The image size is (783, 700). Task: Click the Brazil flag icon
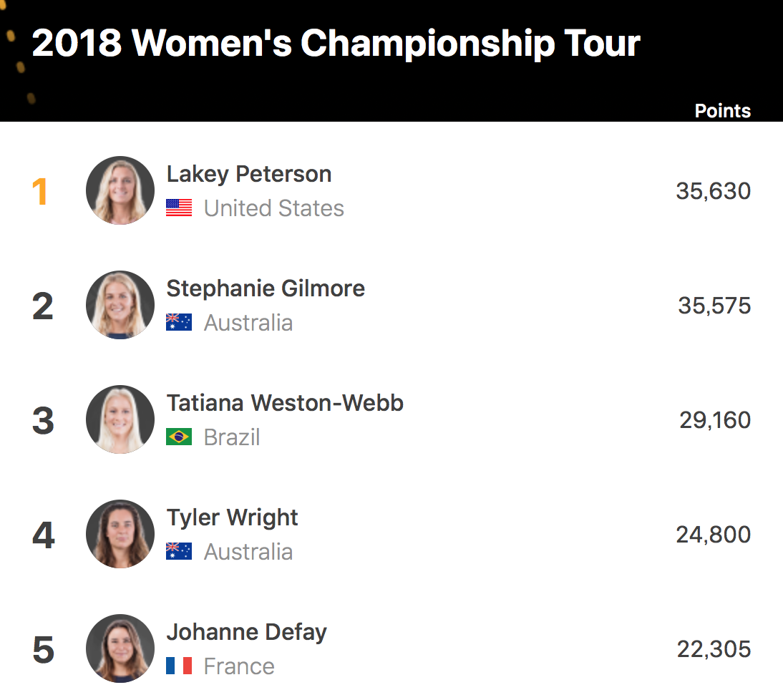pos(179,437)
